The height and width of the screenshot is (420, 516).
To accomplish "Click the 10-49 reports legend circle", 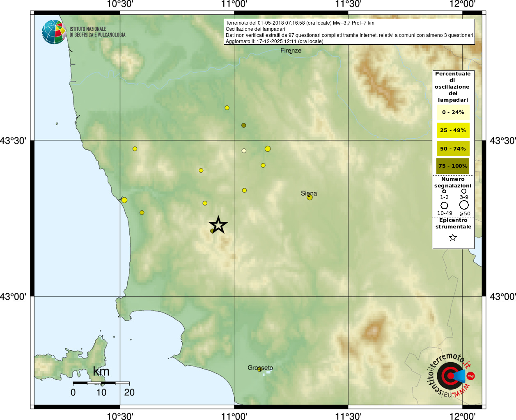I will pyautogui.click(x=444, y=205).
